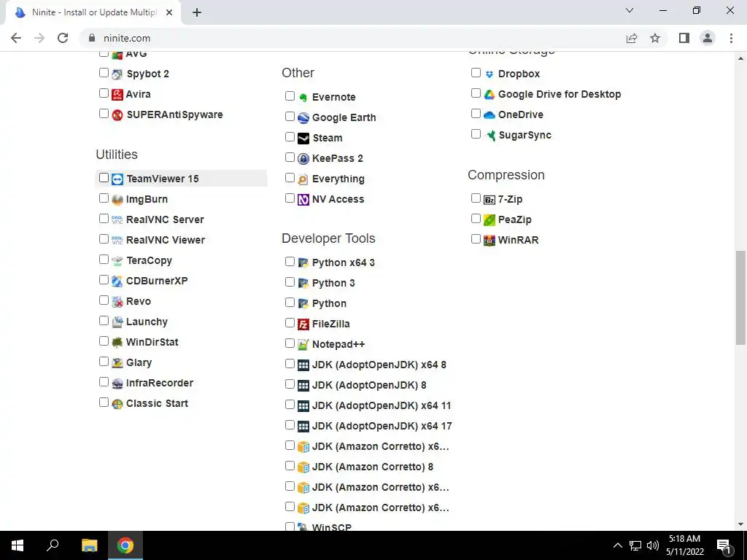Click the NV Access purple icon
The height and width of the screenshot is (560, 747).
point(303,200)
